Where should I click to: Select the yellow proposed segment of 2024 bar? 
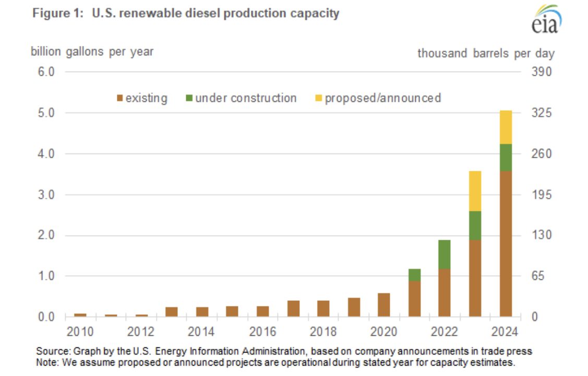tap(506, 127)
